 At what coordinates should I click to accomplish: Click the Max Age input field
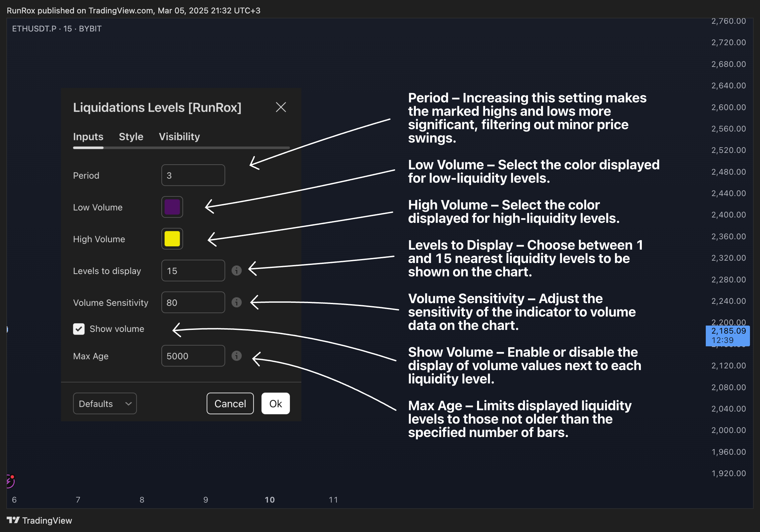pos(193,356)
